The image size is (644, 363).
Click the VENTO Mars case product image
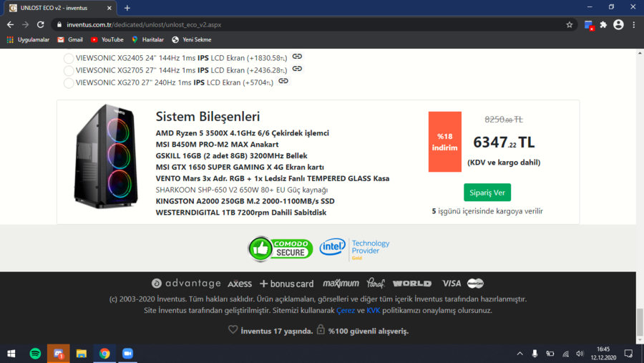pos(106,157)
